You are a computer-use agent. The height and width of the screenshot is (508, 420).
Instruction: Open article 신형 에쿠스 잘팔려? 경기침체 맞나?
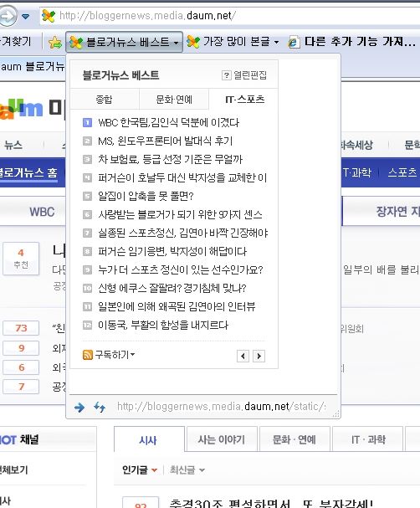coord(172,288)
